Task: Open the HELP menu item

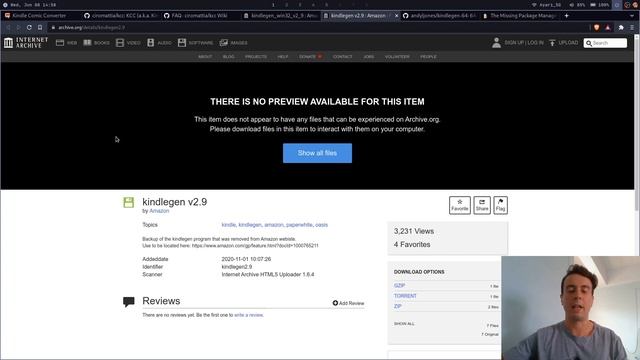Action: [x=283, y=57]
